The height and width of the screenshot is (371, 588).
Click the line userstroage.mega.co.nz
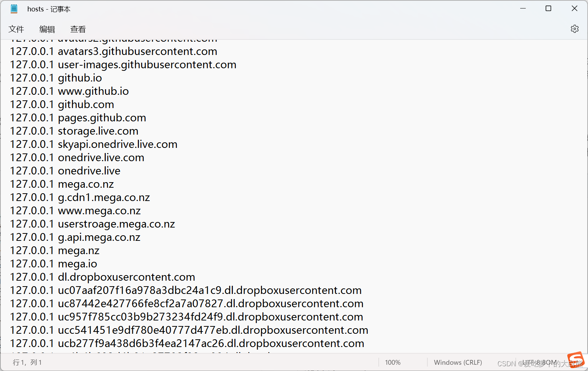pyautogui.click(x=92, y=224)
